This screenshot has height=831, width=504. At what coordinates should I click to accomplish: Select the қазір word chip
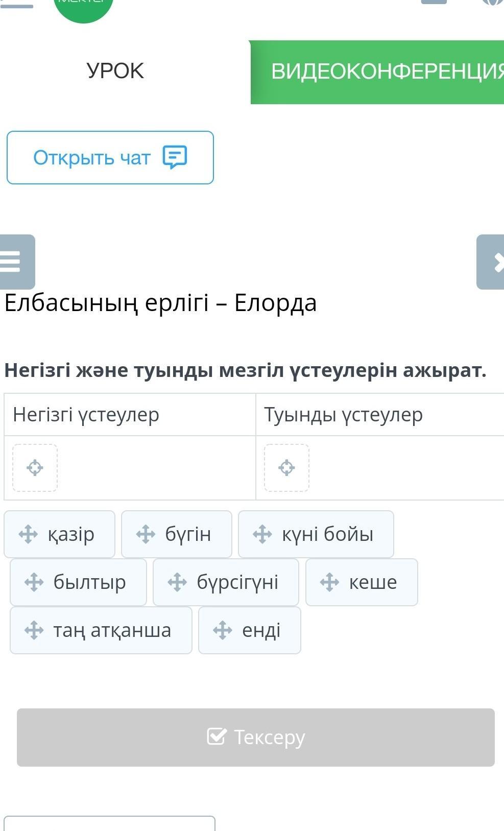pos(60,534)
